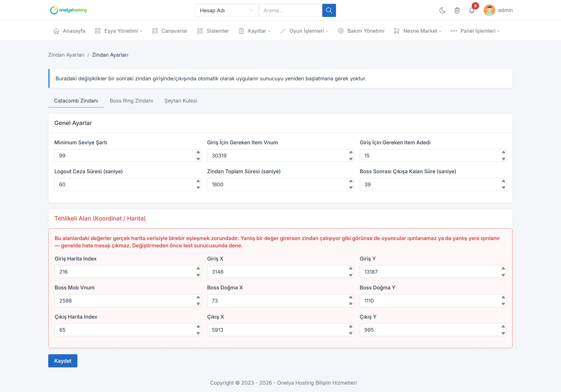Open Hesap Adı dropdown
561x392 pixels.
227,10
